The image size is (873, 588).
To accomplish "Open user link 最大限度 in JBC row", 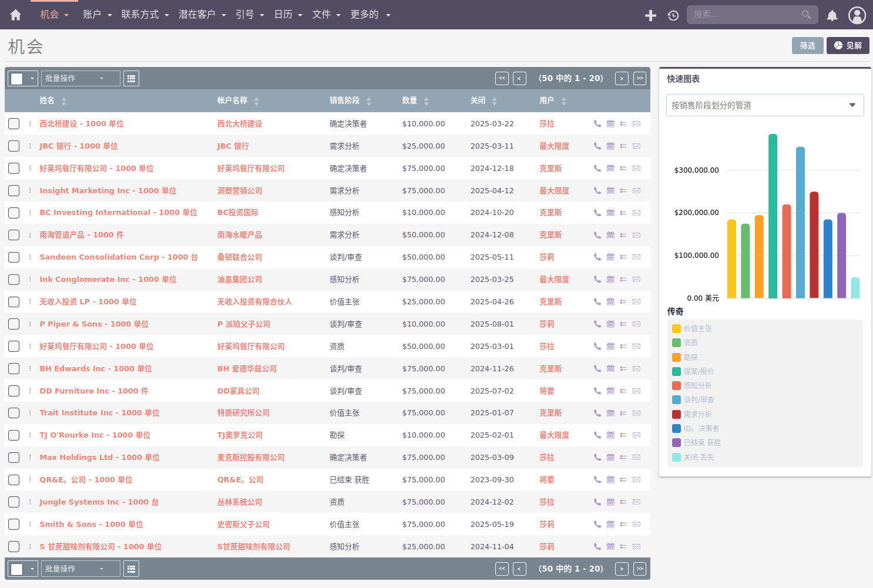I will (x=554, y=146).
